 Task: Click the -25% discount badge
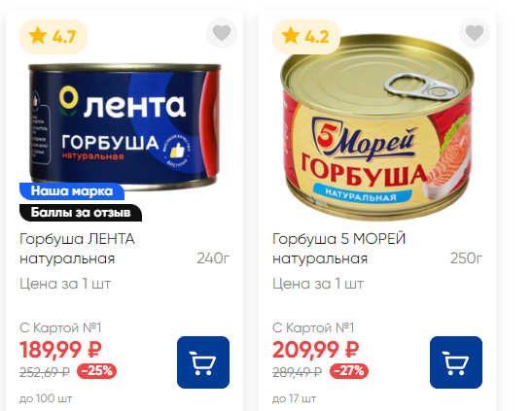[96, 371]
